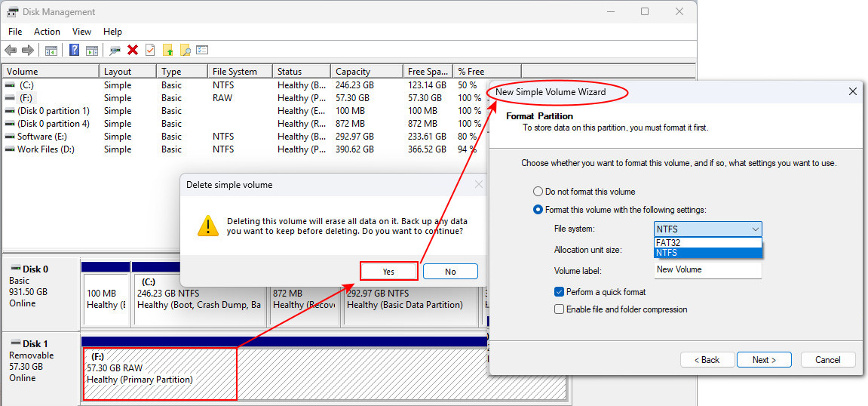868x406 pixels.
Task: Cancel the New Simple Volume Wizard
Action: [x=827, y=360]
